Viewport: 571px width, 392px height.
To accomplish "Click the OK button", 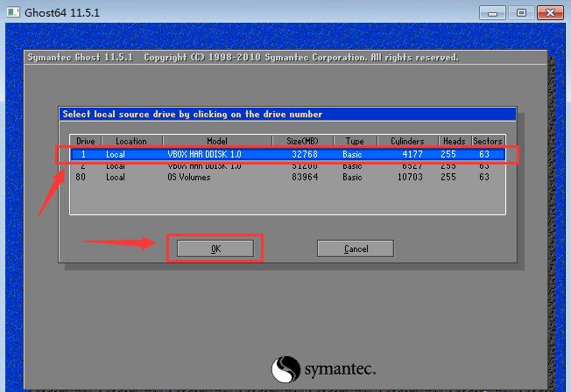I will pyautogui.click(x=215, y=248).
